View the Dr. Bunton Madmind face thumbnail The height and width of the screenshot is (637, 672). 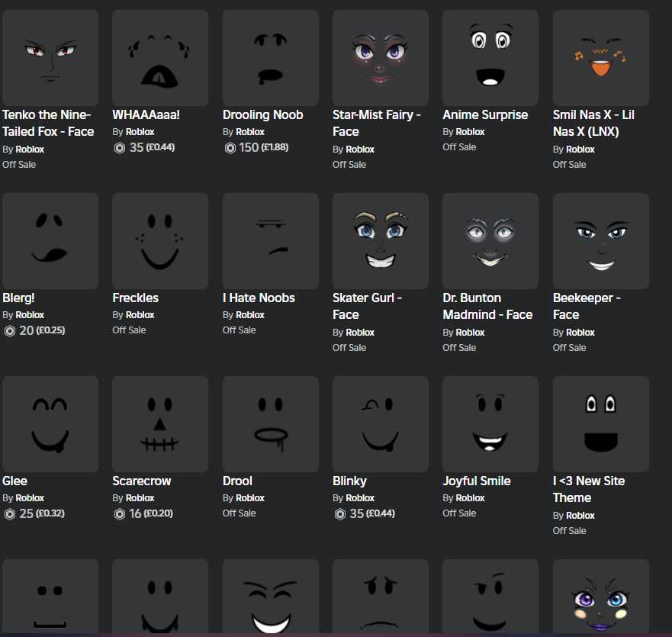[490, 241]
